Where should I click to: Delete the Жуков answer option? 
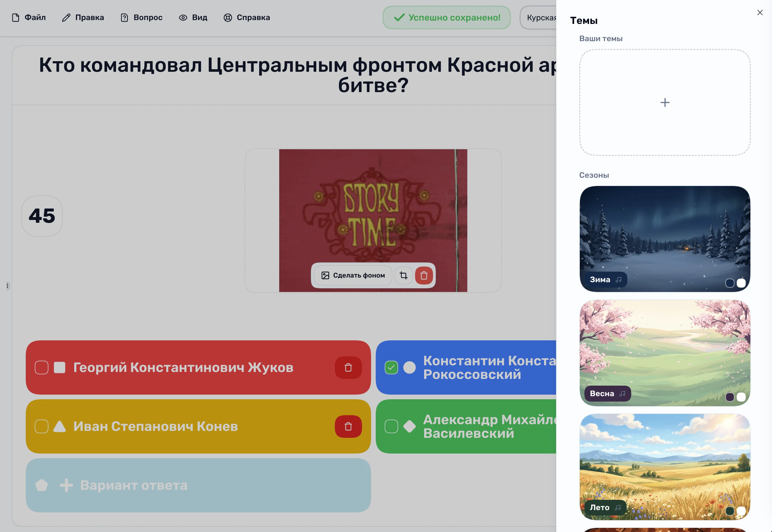tap(348, 367)
